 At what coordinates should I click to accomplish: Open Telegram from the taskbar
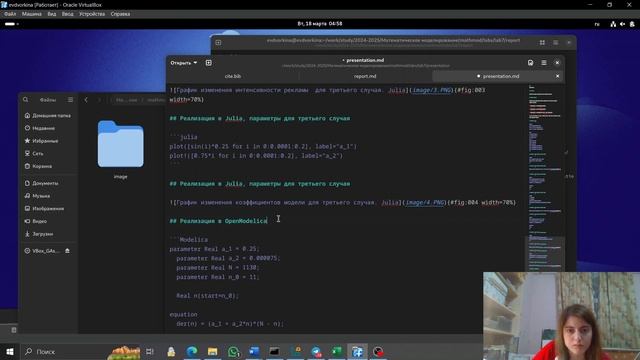[x=316, y=351]
